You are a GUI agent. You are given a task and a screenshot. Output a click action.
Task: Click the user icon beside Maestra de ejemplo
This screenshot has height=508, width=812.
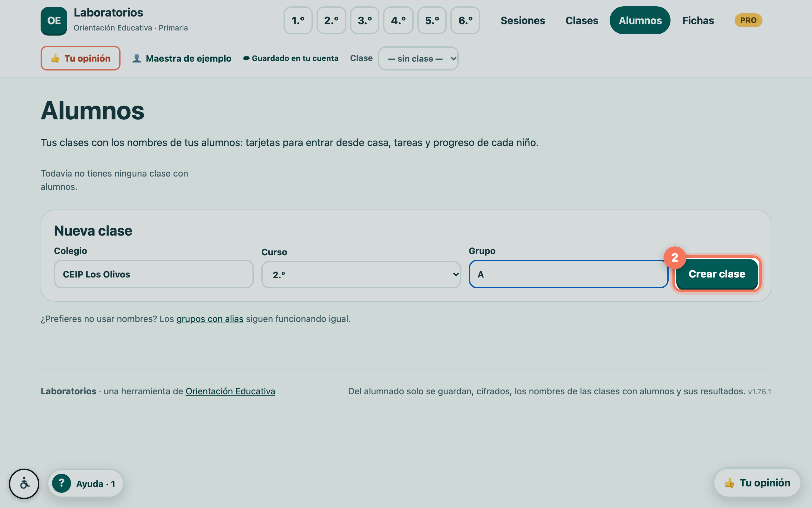(x=137, y=58)
